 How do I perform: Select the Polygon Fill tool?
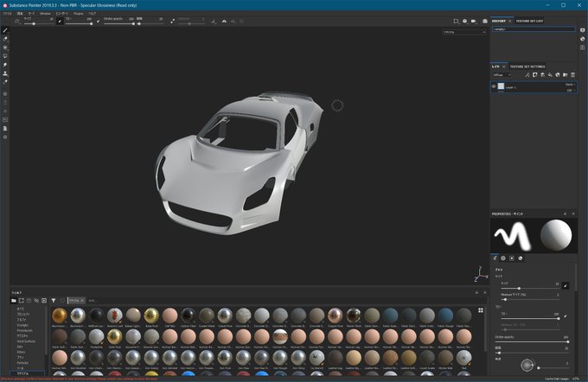pos(5,56)
